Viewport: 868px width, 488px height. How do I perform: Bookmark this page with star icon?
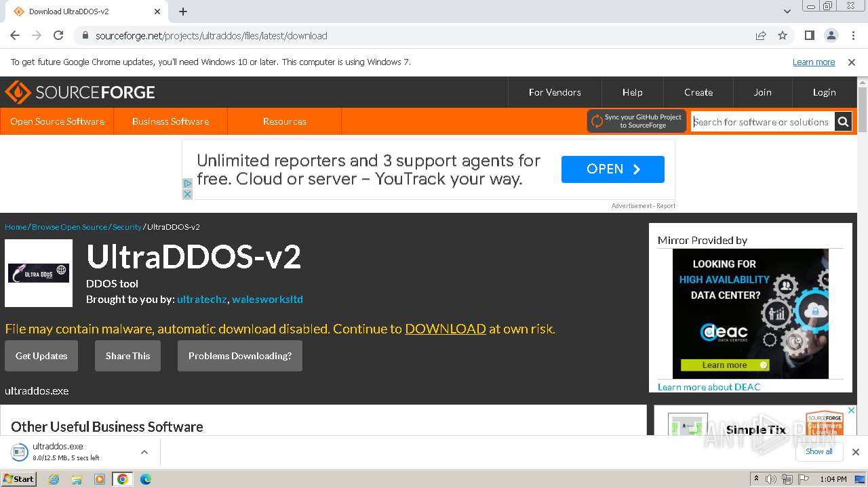(x=783, y=35)
